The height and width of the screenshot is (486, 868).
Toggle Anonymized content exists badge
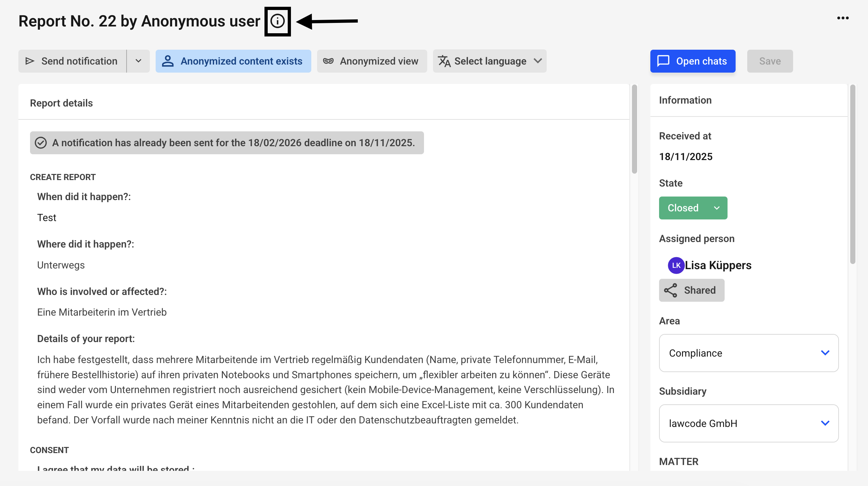(x=233, y=61)
